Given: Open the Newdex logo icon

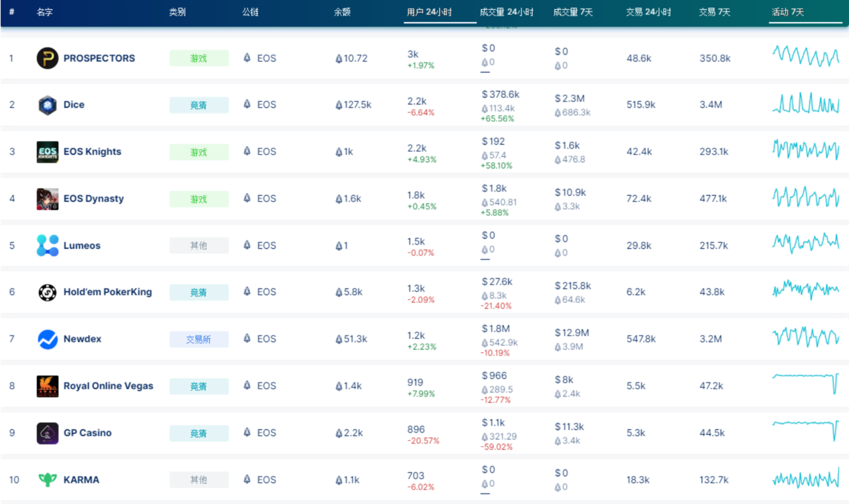Looking at the screenshot, I should click(47, 339).
